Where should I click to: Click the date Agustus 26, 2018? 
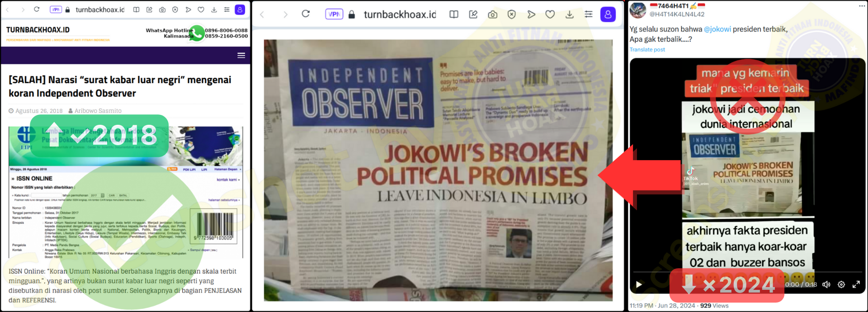coord(39,111)
